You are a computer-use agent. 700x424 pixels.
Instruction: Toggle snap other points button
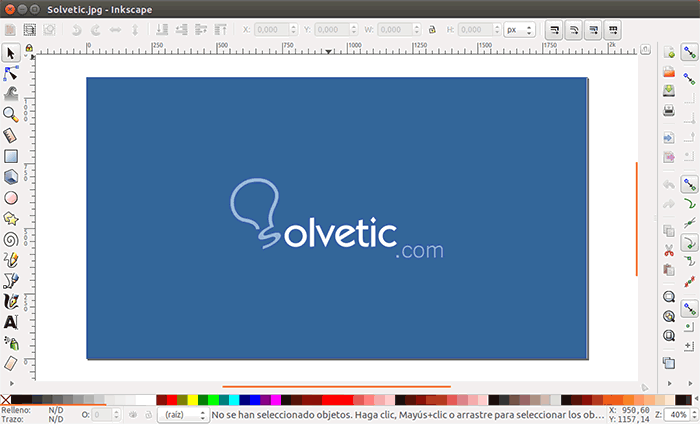pyautogui.click(x=689, y=308)
